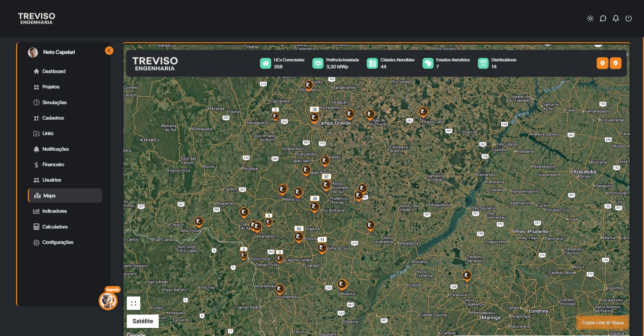
Task: Click UCs Conectadas house icon
Action: coord(266,63)
